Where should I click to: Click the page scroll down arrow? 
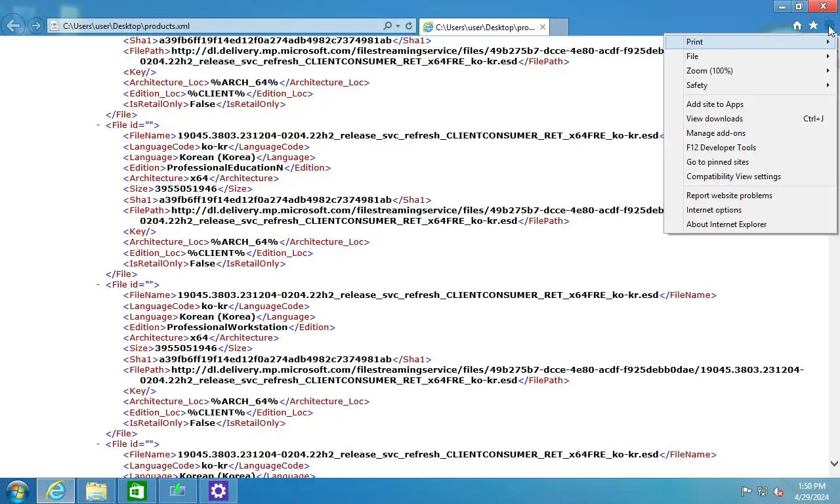point(834,463)
